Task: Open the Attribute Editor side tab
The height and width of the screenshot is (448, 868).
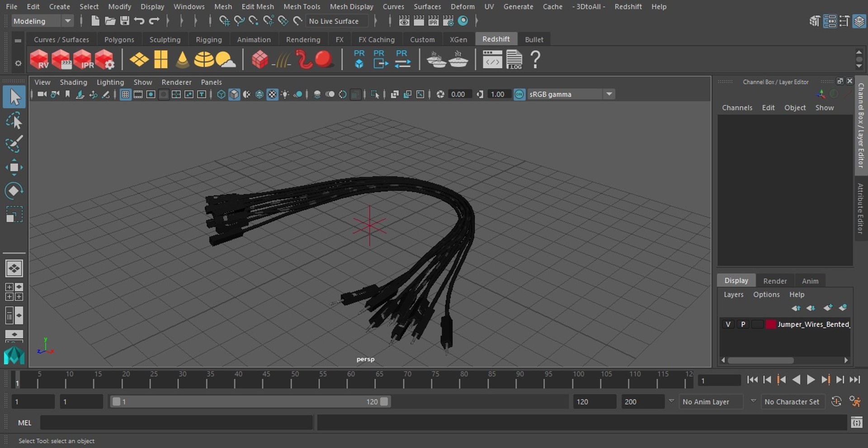Action: 861,208
